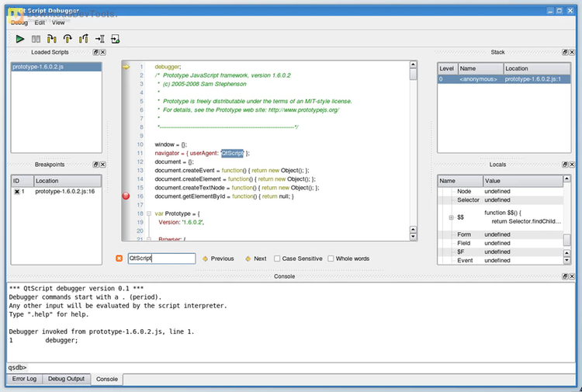Float the Locals panel
The width and height of the screenshot is (582, 392).
tap(565, 165)
